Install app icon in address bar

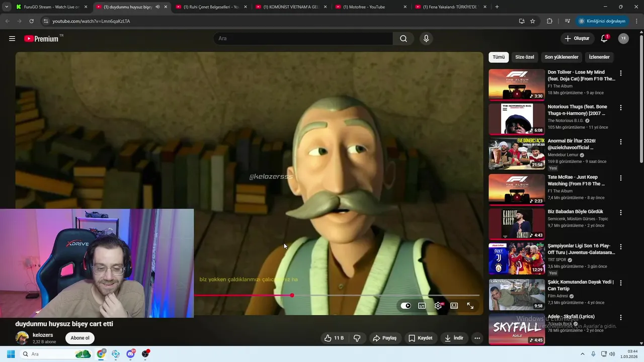pyautogui.click(x=522, y=21)
